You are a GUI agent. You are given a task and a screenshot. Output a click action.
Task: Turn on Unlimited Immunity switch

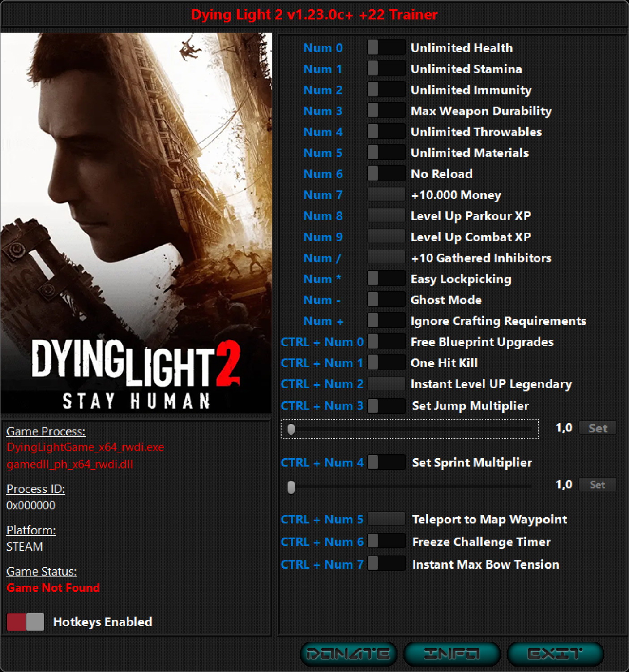pyautogui.click(x=386, y=90)
